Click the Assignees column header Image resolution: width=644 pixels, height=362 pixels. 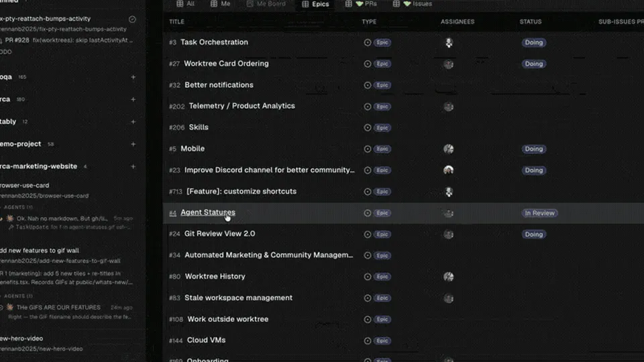(x=458, y=21)
